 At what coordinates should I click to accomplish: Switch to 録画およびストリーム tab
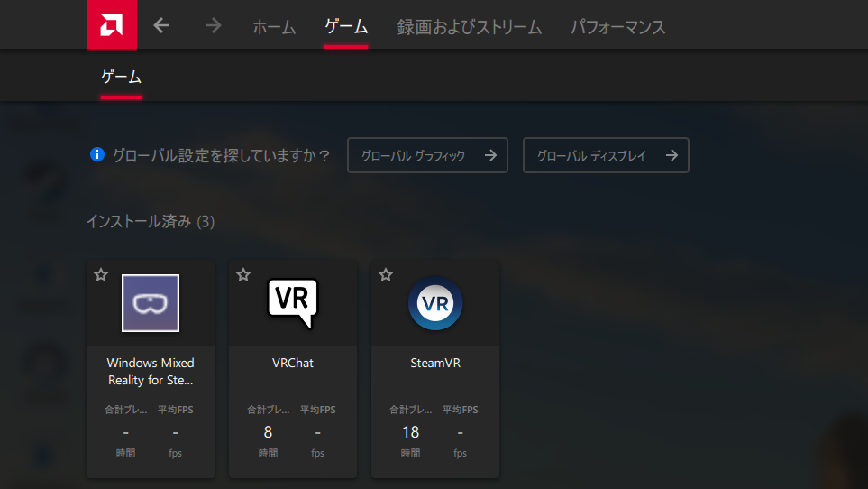(469, 26)
